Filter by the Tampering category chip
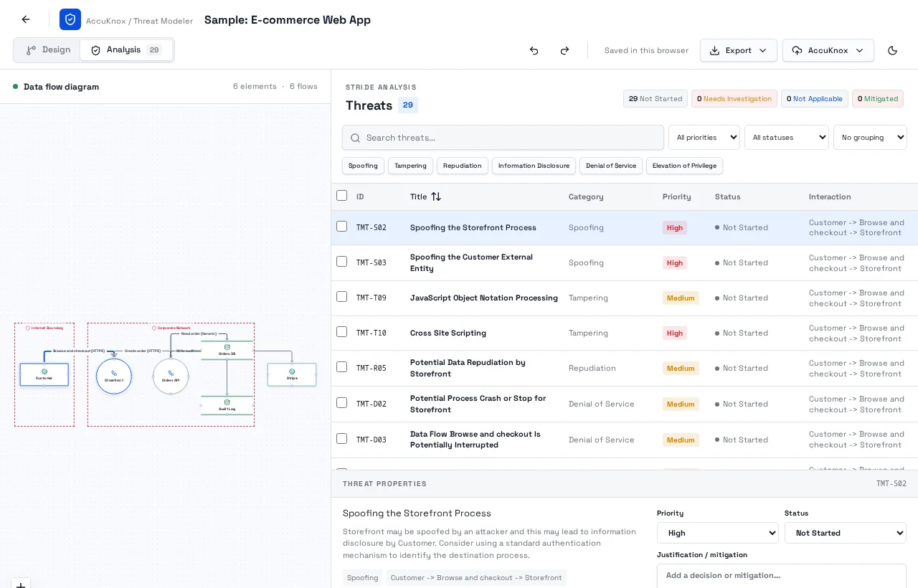Image resolution: width=918 pixels, height=588 pixels. (x=410, y=166)
